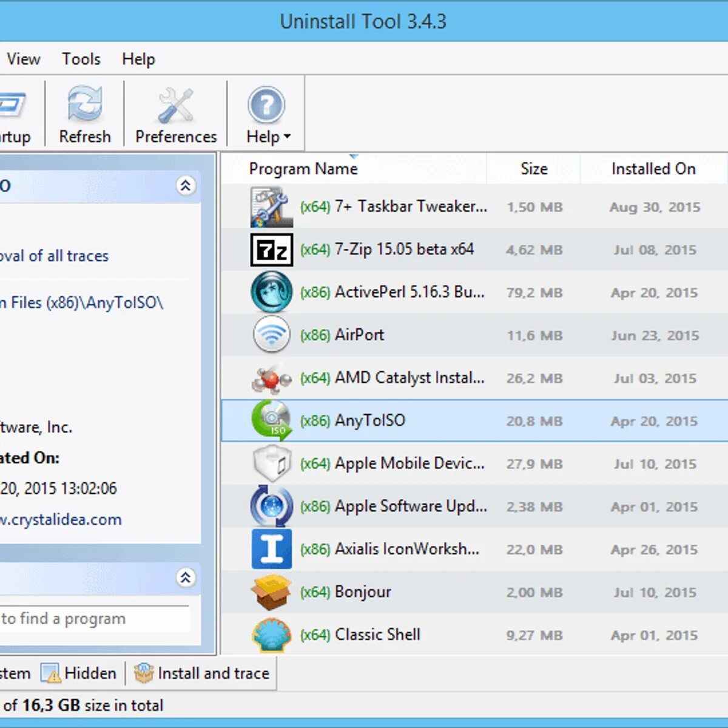Open Preferences wrench icon
Viewport: 728px width, 728px height.
click(x=176, y=106)
